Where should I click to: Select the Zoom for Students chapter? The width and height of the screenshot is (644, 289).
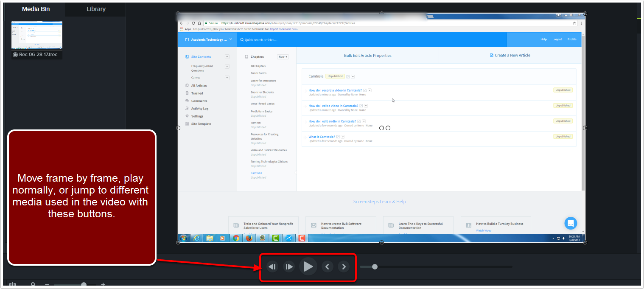tap(262, 92)
